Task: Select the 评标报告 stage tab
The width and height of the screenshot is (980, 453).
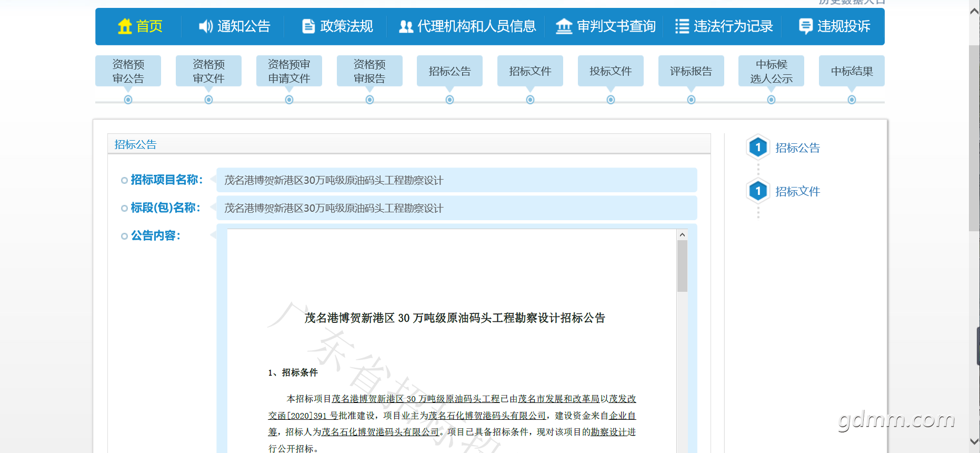Action: coord(691,71)
